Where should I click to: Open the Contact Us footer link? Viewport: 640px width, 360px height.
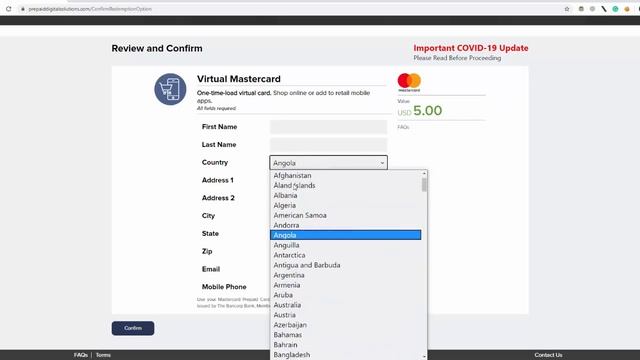point(548,355)
